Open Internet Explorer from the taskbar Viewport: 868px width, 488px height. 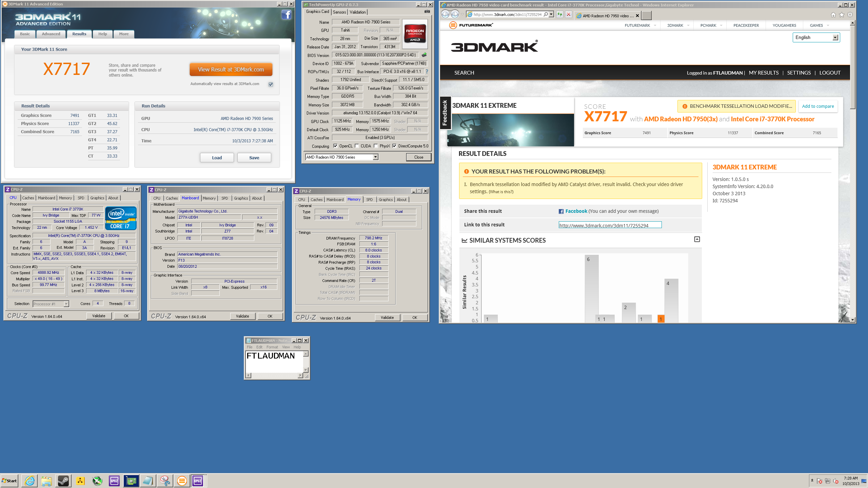pos(30,481)
